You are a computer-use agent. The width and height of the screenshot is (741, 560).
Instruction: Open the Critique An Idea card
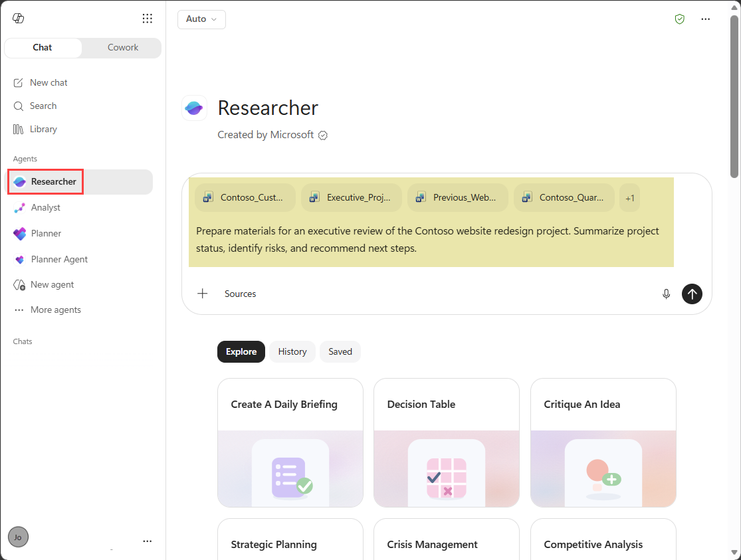tap(603, 443)
